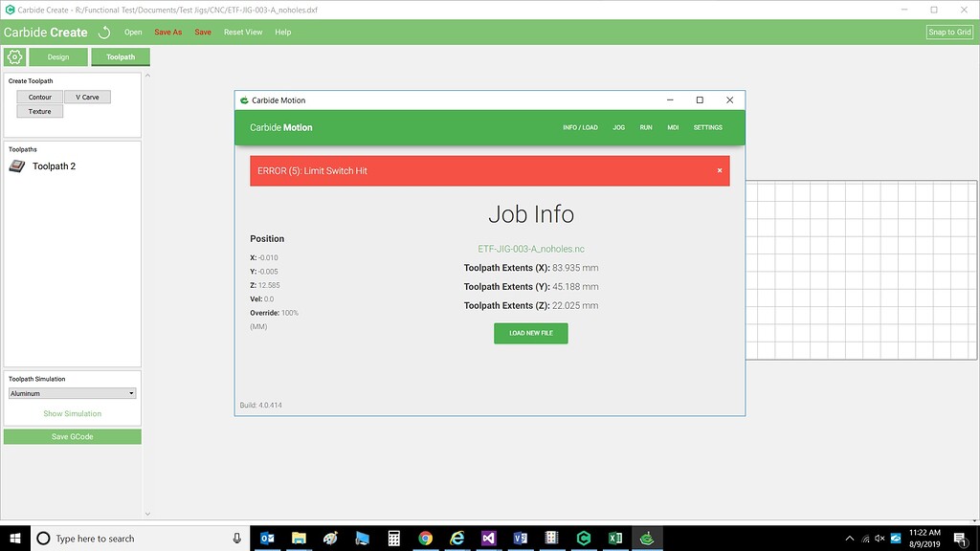Click the Show Simulation link
The width and height of the screenshot is (980, 551).
coord(72,414)
